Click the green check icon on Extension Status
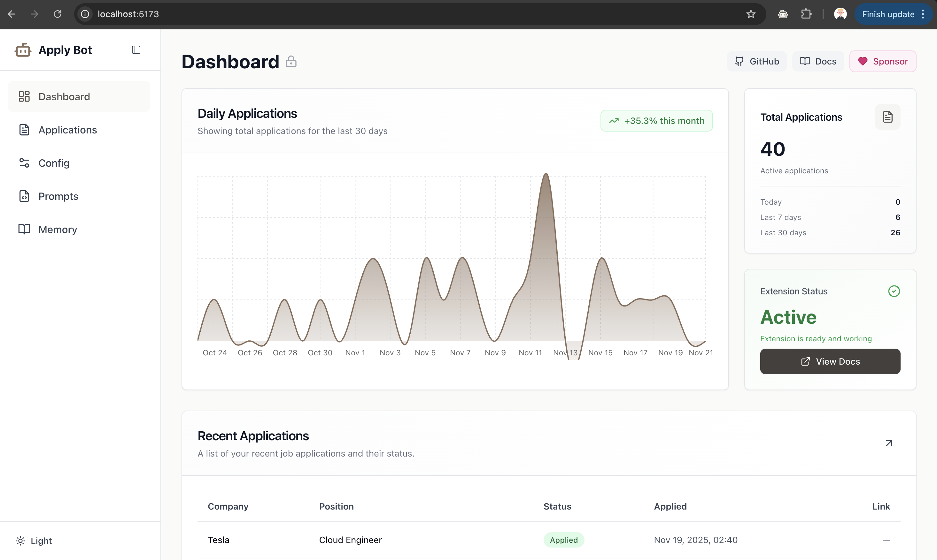The image size is (937, 560). click(x=894, y=291)
